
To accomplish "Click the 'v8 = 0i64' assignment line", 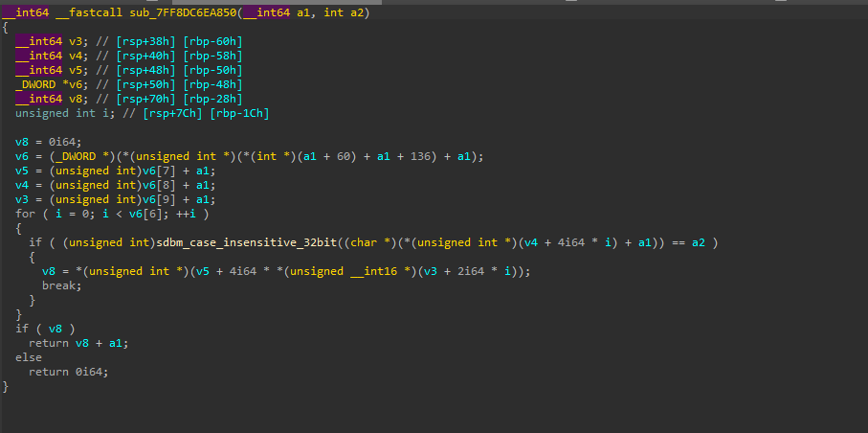I will [48, 142].
